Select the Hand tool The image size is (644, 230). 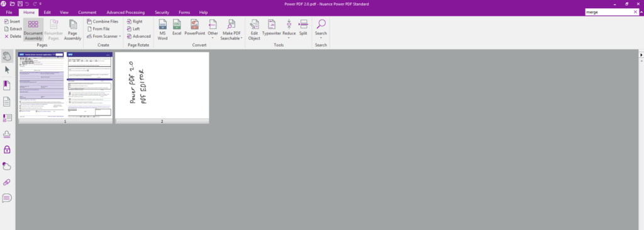(7, 56)
